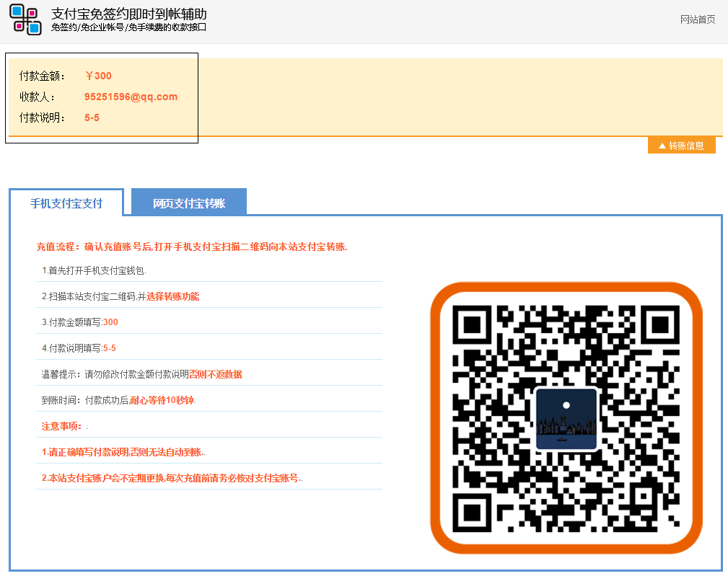
Task: Click the 付款金额 label
Action: pyautogui.click(x=42, y=76)
